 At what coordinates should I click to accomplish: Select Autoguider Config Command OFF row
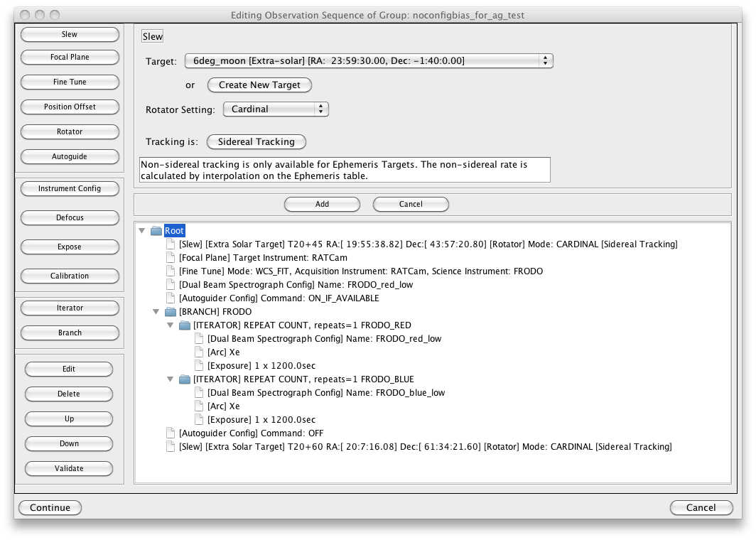click(x=252, y=433)
